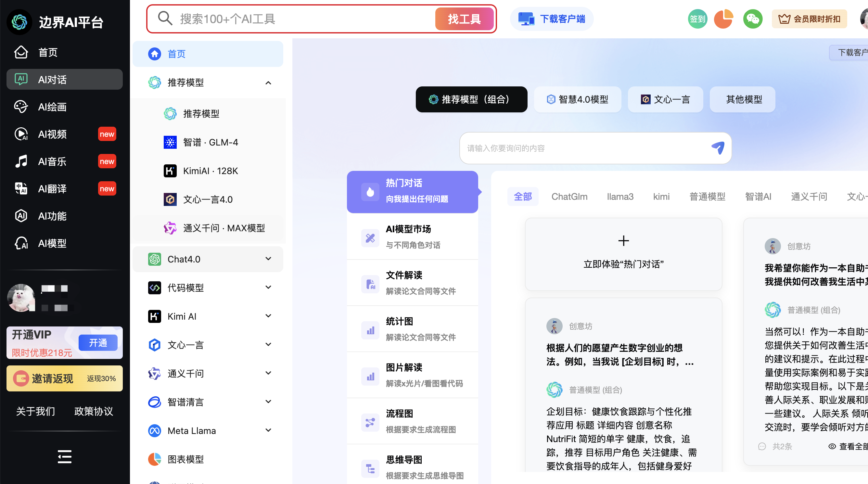The image size is (868, 484).
Task: Open 图表模型 in the model list
Action: point(208,459)
